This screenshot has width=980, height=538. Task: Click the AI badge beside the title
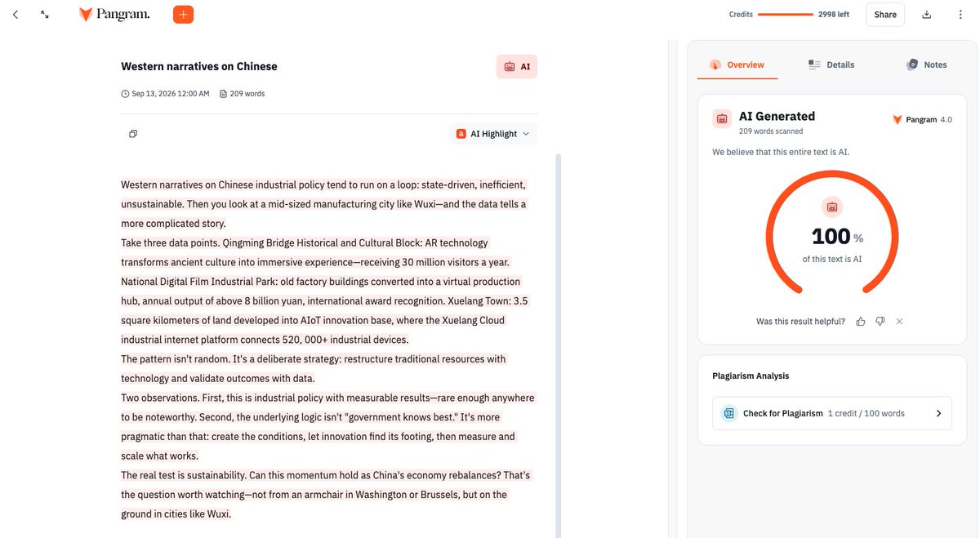(517, 66)
